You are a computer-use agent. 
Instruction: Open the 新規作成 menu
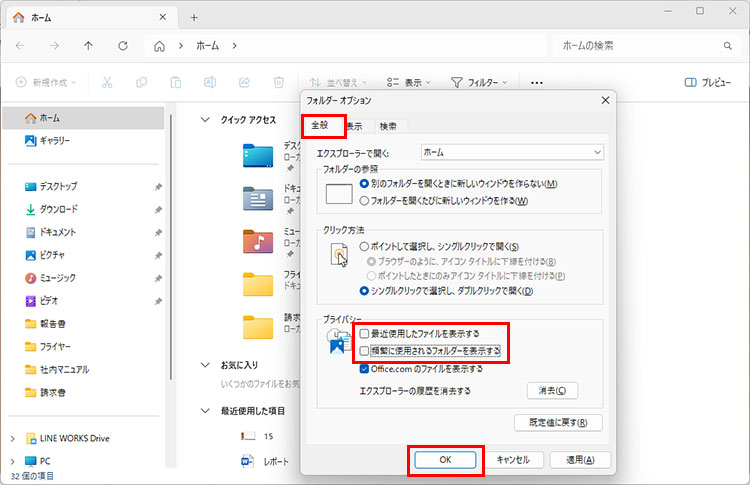point(46,82)
